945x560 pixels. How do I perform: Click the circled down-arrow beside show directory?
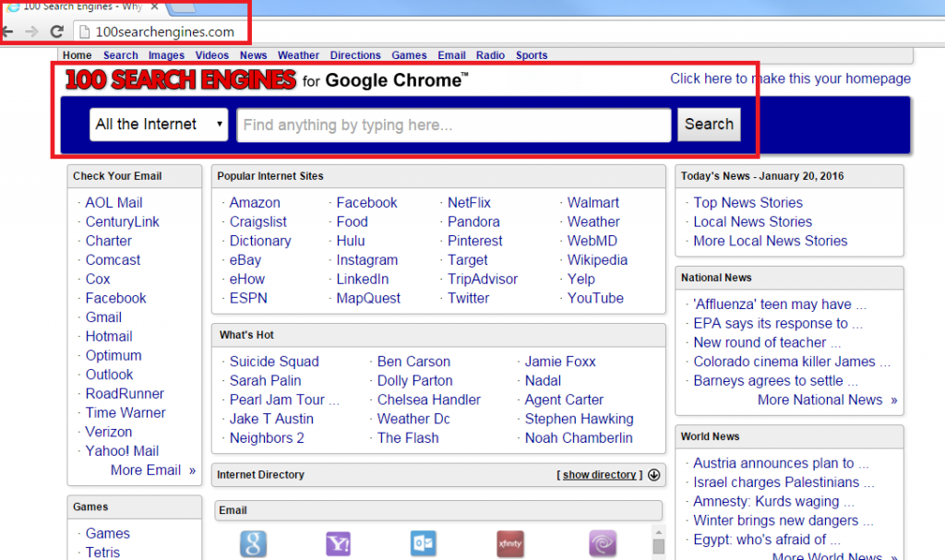tap(654, 475)
